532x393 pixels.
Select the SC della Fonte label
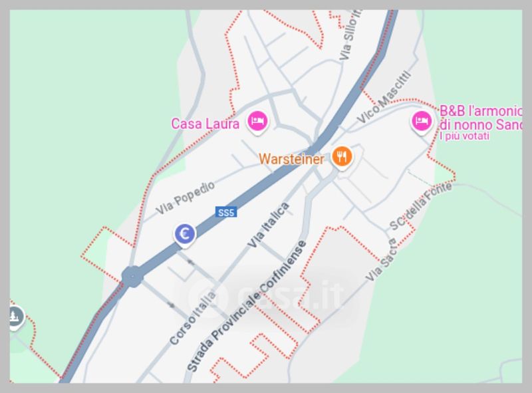point(420,206)
